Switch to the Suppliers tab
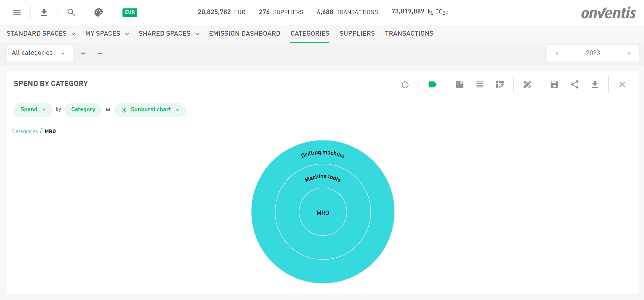 357,33
